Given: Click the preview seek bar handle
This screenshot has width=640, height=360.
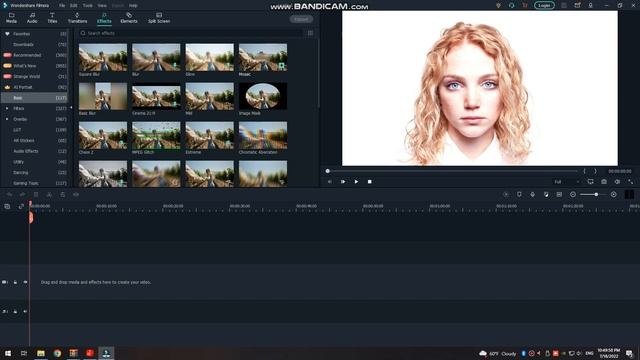Looking at the screenshot, I should (x=327, y=171).
